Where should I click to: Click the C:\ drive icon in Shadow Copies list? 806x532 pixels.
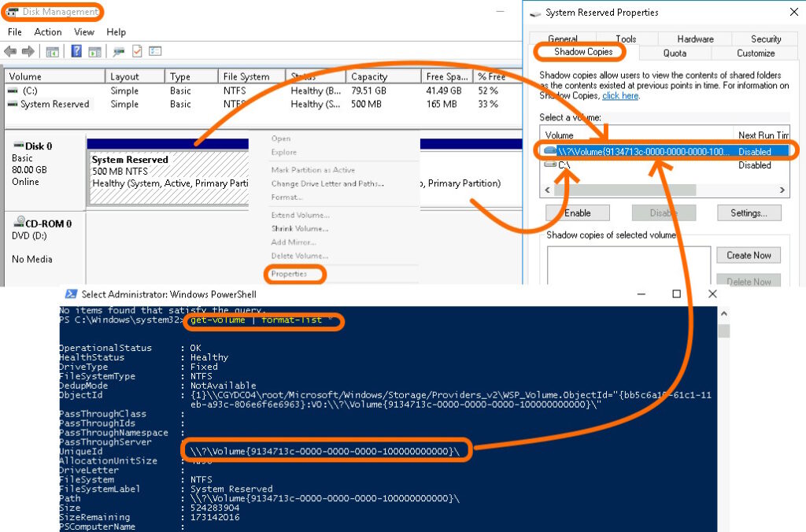coord(550,166)
